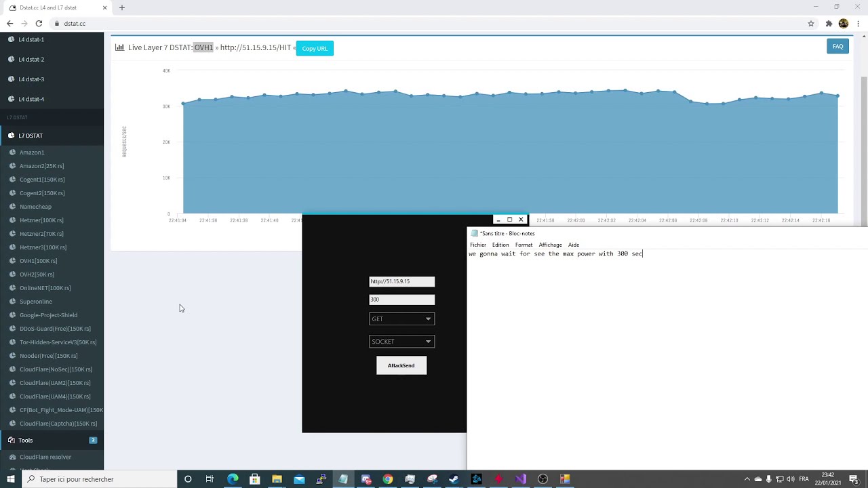This screenshot has height=488, width=868.
Task: Open Affichage menu in Bloc-notes
Action: [550, 245]
